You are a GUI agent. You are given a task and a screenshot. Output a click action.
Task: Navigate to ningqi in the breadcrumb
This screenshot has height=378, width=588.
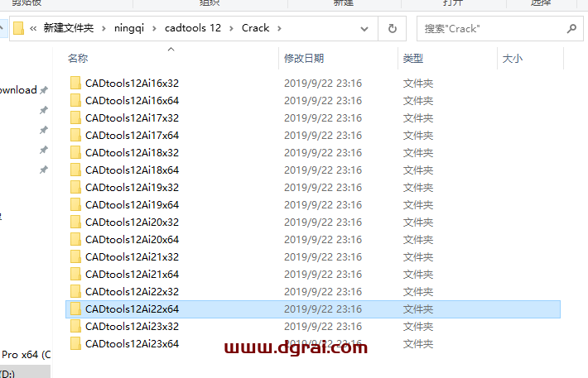(x=129, y=28)
